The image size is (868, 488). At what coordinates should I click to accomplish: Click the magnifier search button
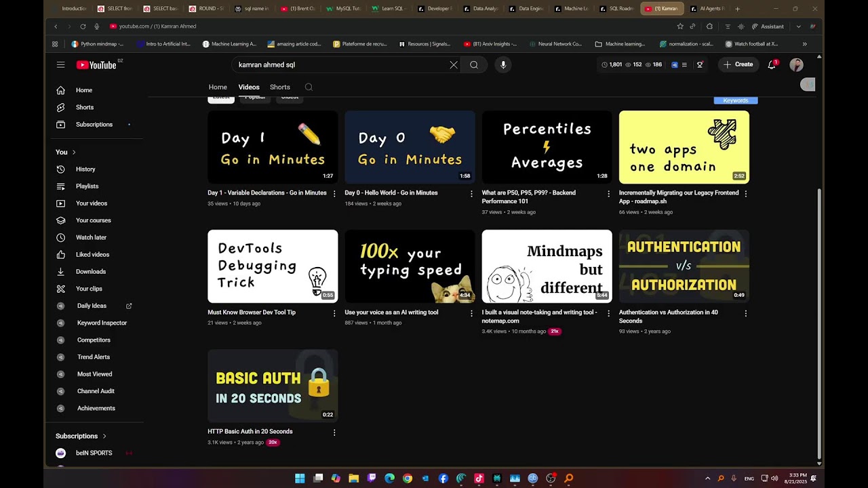[474, 65]
